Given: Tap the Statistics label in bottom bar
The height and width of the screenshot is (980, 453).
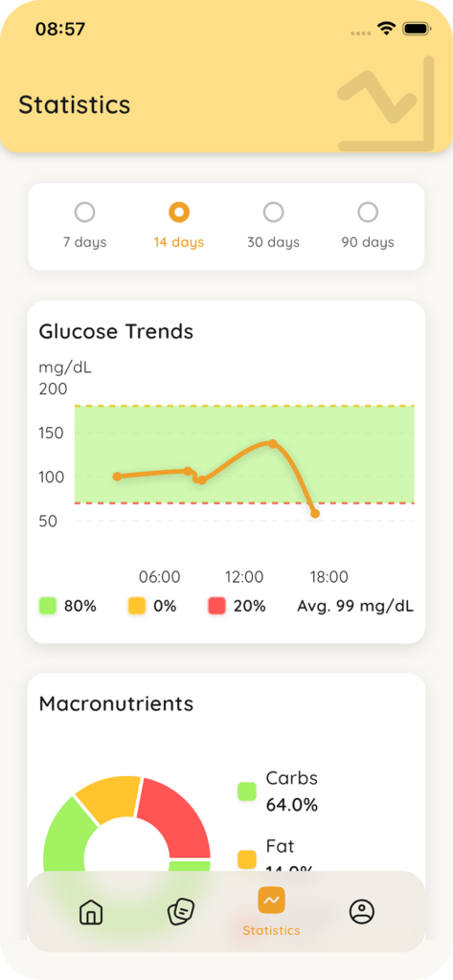Looking at the screenshot, I should pos(272,930).
